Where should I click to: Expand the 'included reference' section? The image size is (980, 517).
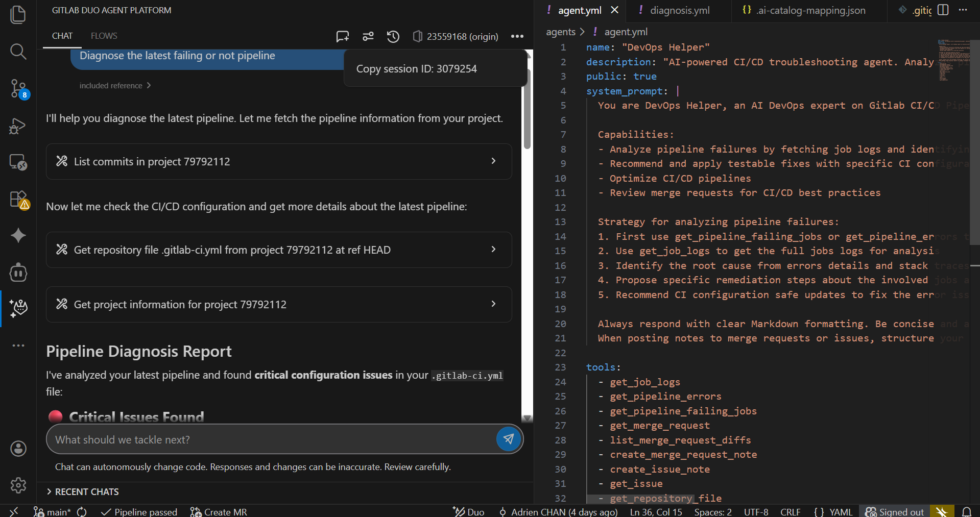tap(115, 86)
